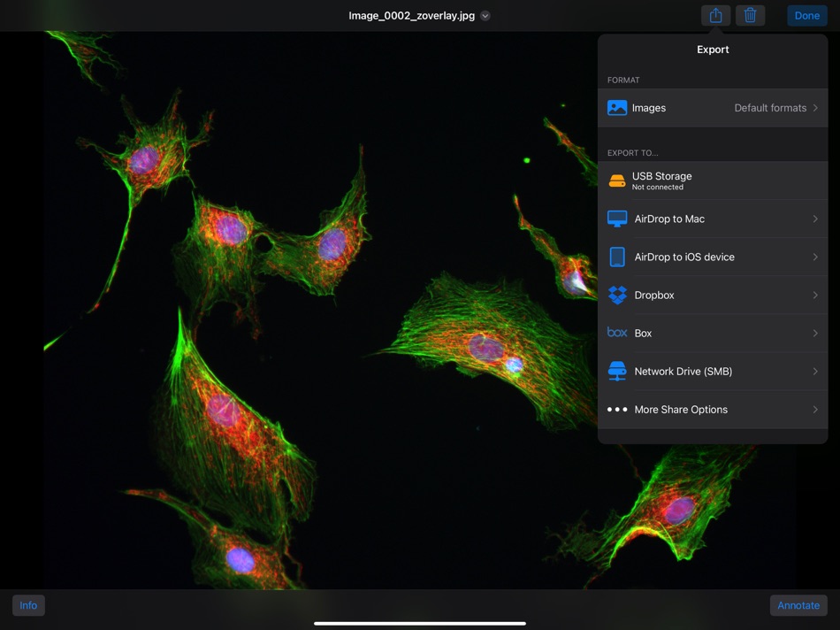The height and width of the screenshot is (630, 840).
Task: Select AirDrop to Mac export option
Action: click(669, 219)
